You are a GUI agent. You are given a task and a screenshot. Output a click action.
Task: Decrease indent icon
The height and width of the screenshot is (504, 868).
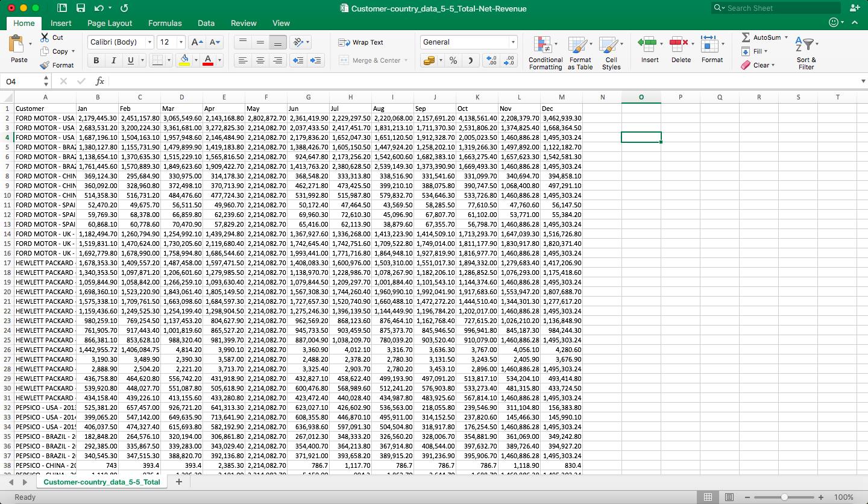(298, 60)
